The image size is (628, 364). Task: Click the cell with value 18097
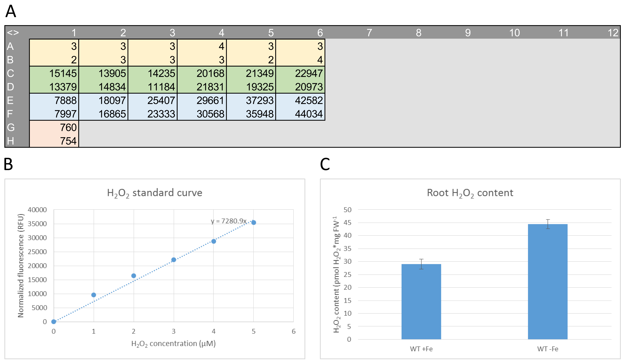103,100
